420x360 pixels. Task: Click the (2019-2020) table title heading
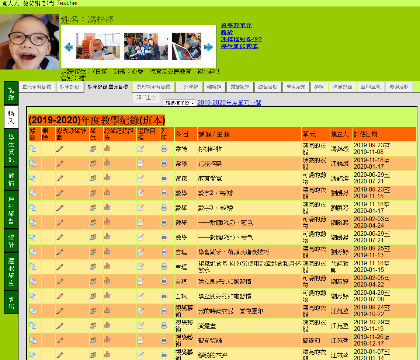tap(97, 120)
